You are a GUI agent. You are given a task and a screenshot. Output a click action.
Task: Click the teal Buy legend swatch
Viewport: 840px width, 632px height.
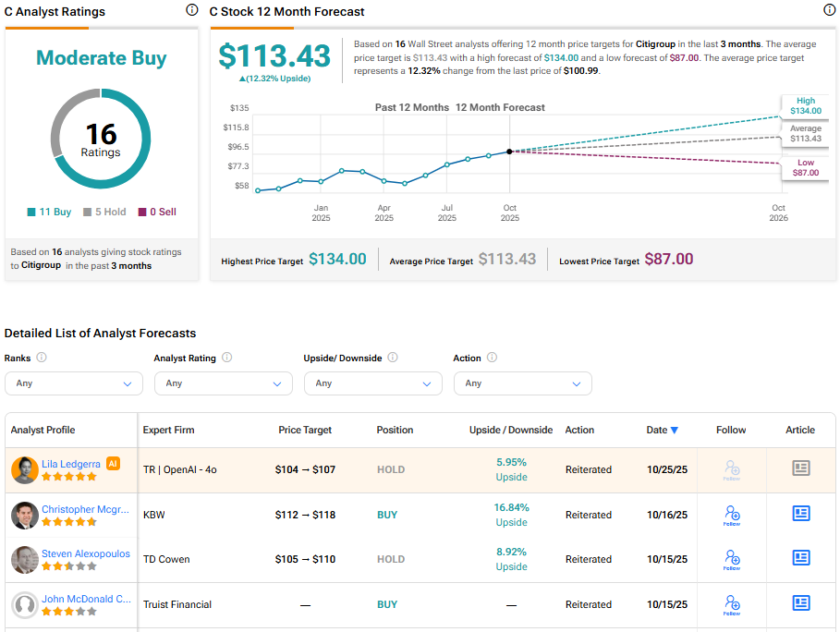[31, 213]
